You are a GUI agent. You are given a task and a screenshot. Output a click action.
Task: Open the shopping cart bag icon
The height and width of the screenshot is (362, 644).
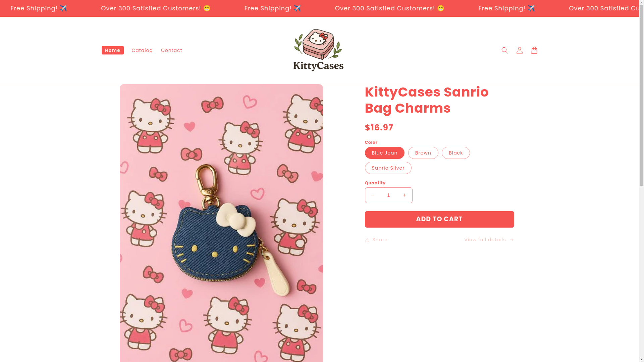pyautogui.click(x=534, y=50)
